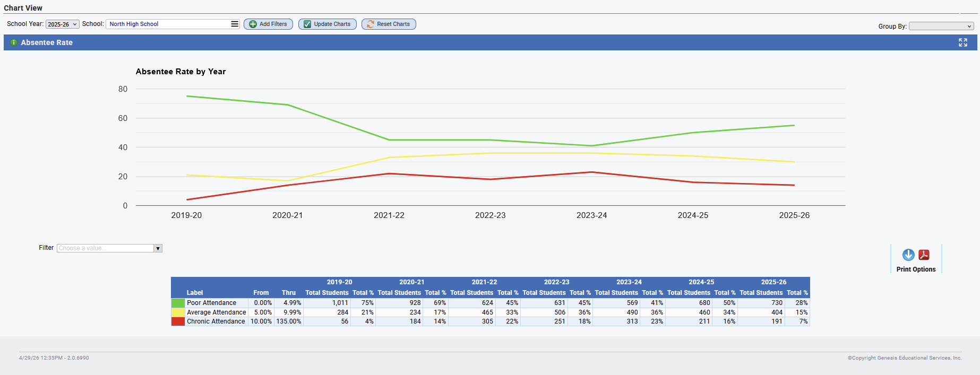
Task: Click the Absentee Rate info icon
Action: tap(14, 42)
